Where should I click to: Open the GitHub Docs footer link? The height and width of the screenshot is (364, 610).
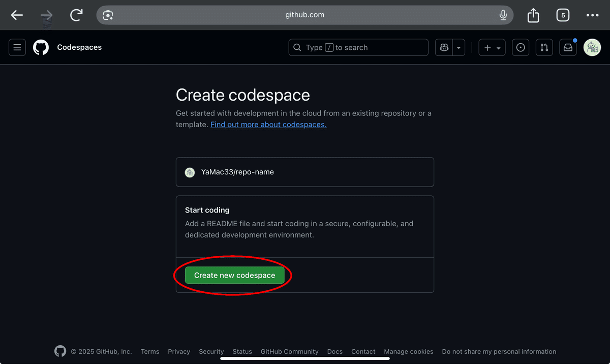point(334,351)
